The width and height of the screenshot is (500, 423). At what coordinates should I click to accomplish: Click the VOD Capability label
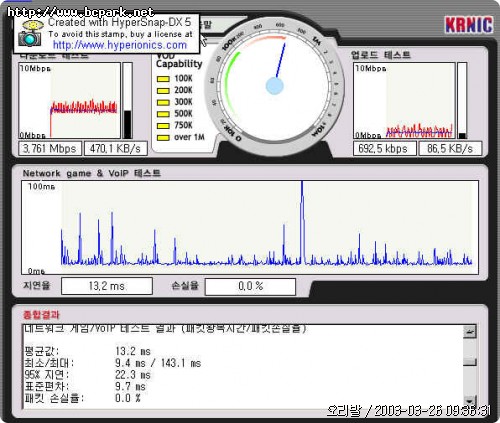179,61
